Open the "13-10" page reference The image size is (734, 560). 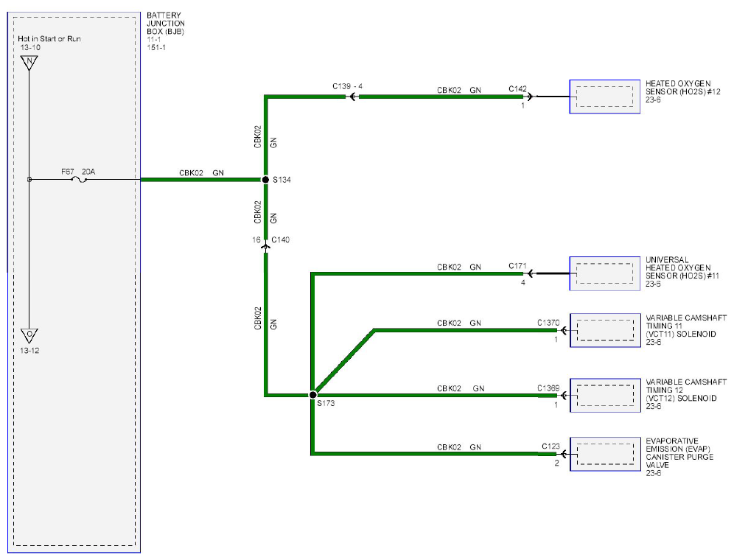(30, 47)
